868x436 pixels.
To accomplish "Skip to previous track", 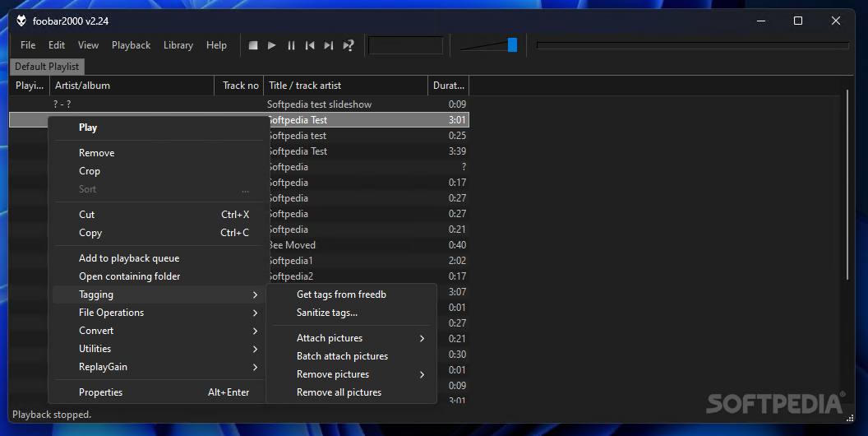I will click(310, 45).
